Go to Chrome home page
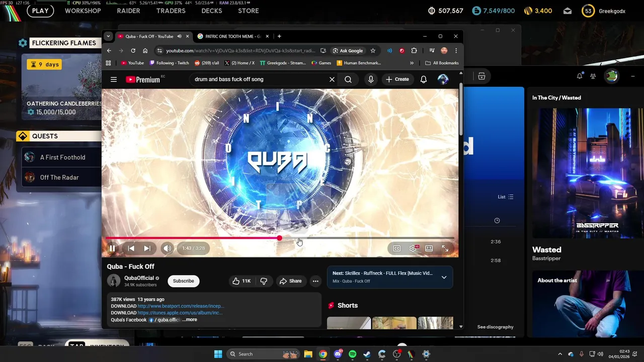 145,51
